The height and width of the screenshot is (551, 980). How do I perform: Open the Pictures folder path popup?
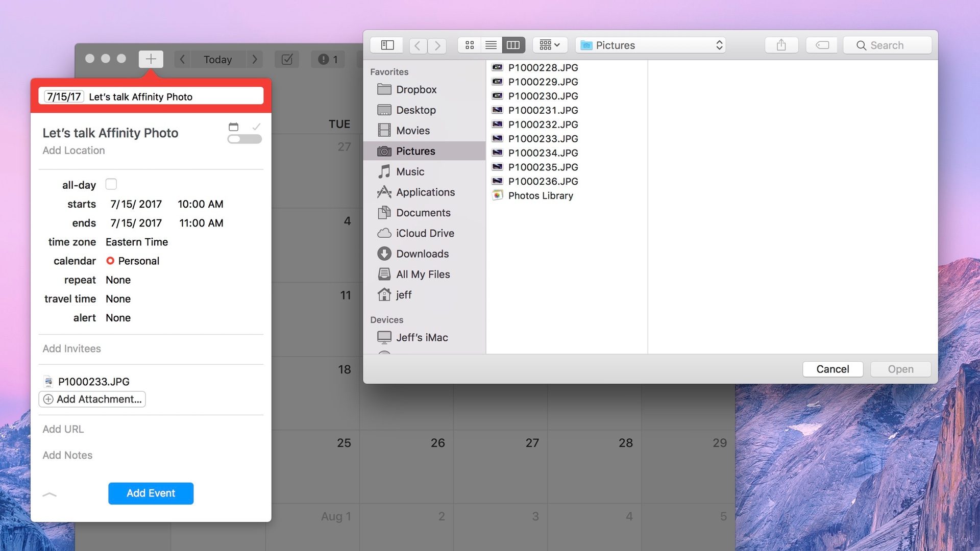coord(651,45)
